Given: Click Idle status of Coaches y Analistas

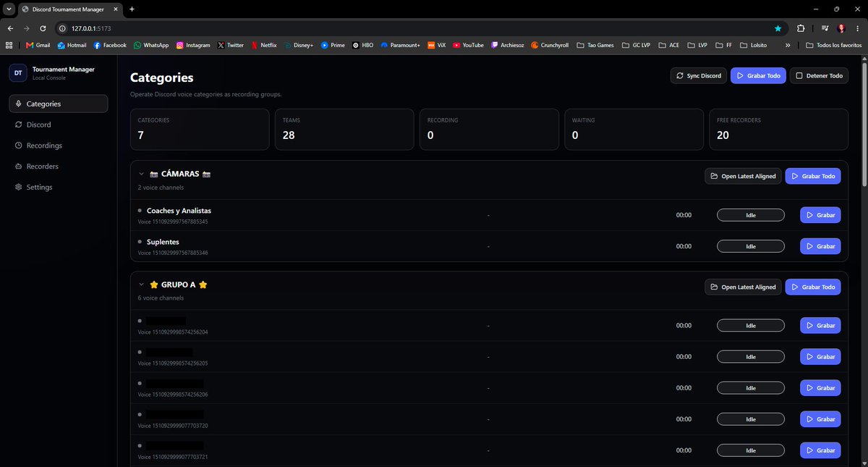Looking at the screenshot, I should coord(751,215).
